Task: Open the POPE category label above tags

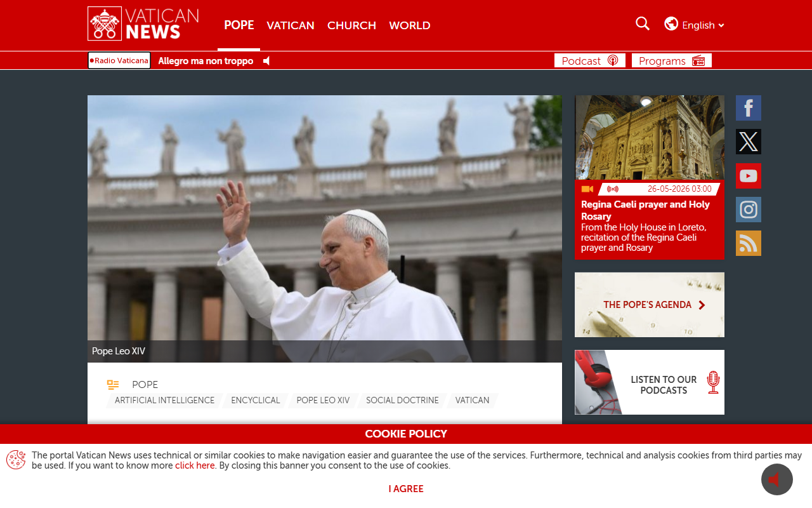Action: coord(145,385)
